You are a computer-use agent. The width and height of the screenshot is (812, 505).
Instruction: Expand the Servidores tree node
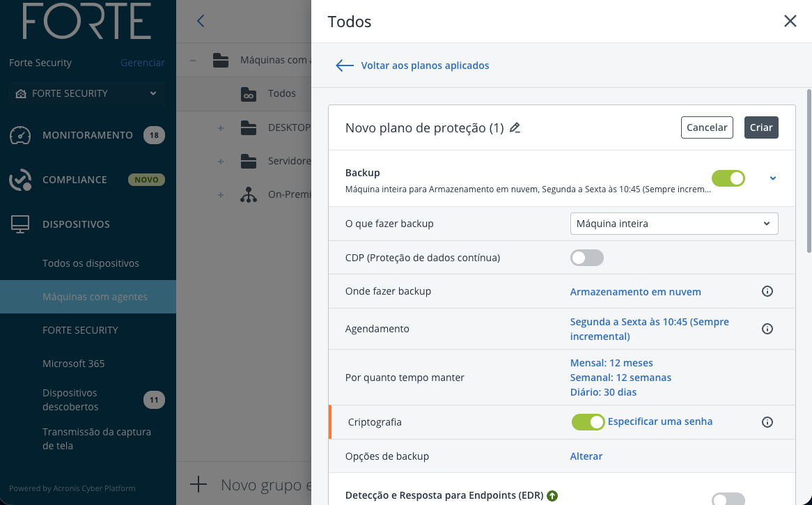point(221,162)
